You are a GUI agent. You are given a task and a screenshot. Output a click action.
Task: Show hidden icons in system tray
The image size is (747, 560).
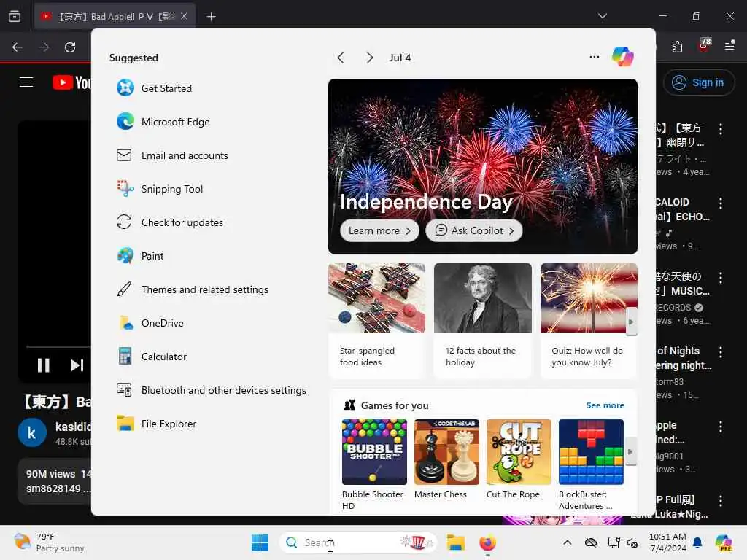[x=567, y=542]
